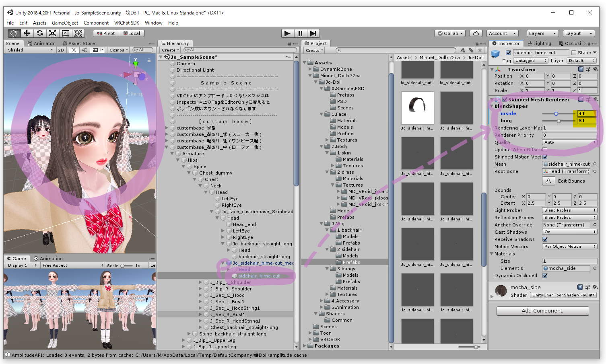The height and width of the screenshot is (364, 606).
Task: Collapse the Materials section in Inspector
Action: coord(492,254)
